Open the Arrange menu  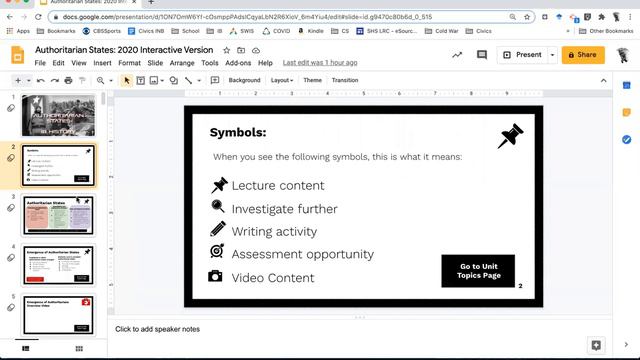[182, 63]
